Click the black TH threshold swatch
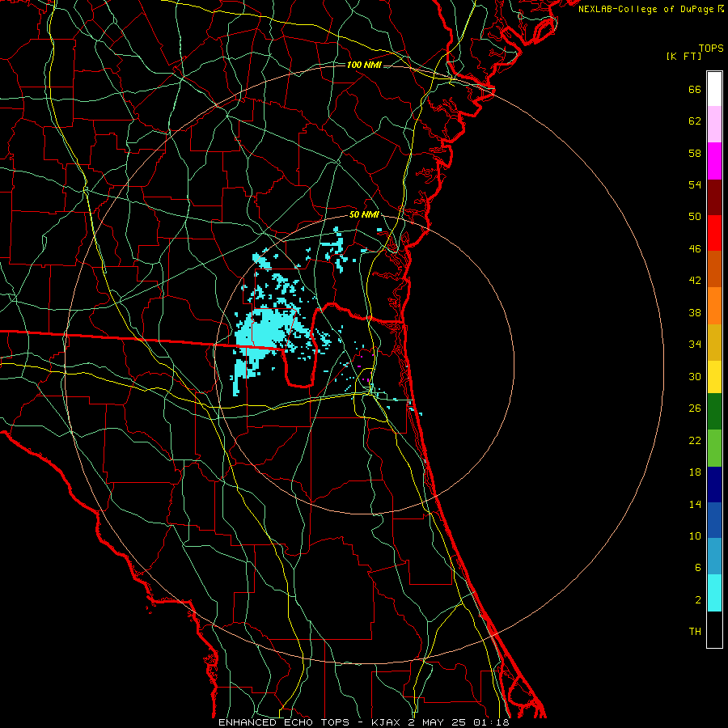Image resolution: width=728 pixels, height=728 pixels. click(x=714, y=629)
